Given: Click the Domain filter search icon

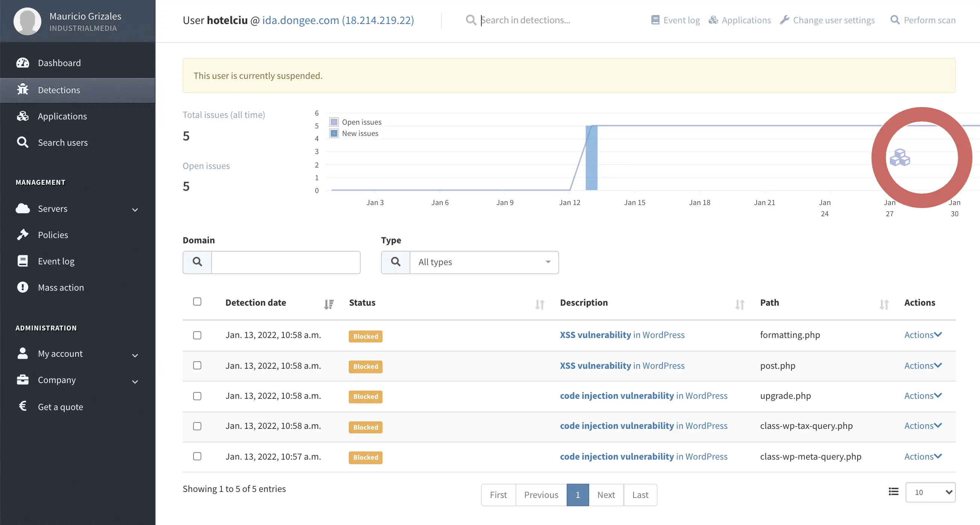Looking at the screenshot, I should tap(197, 262).
